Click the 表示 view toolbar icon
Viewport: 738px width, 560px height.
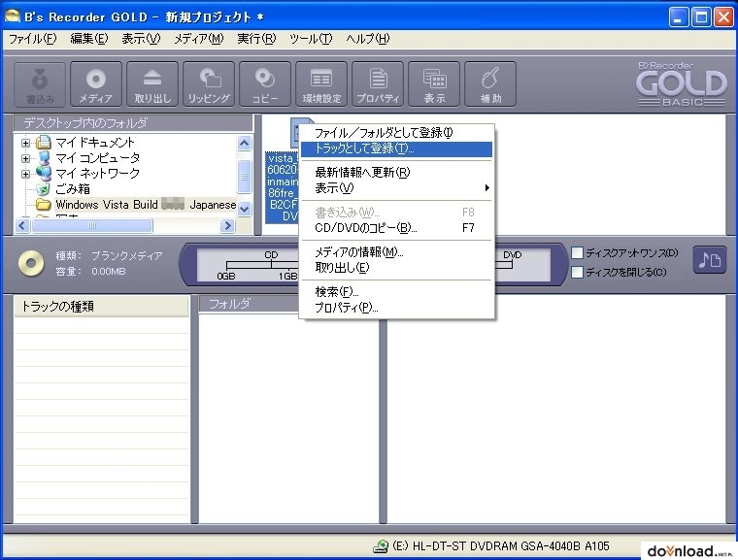434,84
